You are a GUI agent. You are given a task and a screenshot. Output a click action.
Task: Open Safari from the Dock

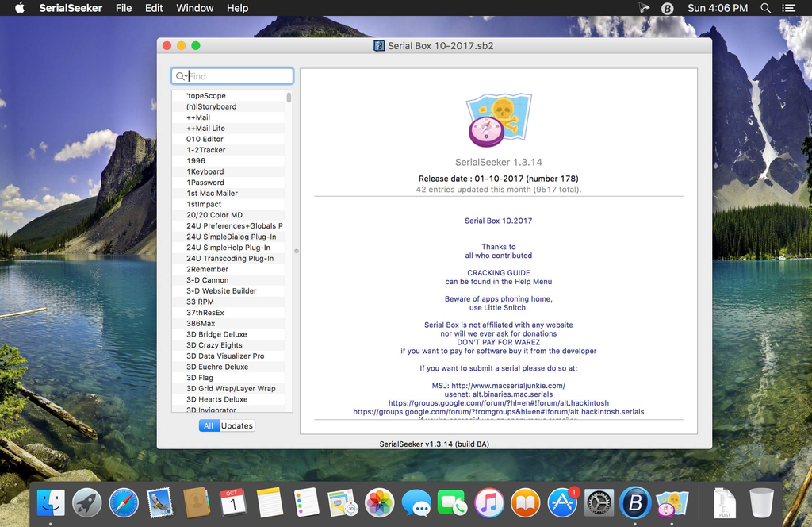[124, 502]
